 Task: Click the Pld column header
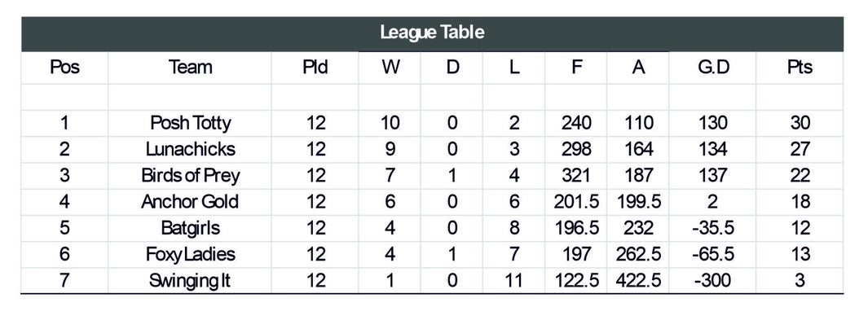[315, 68]
